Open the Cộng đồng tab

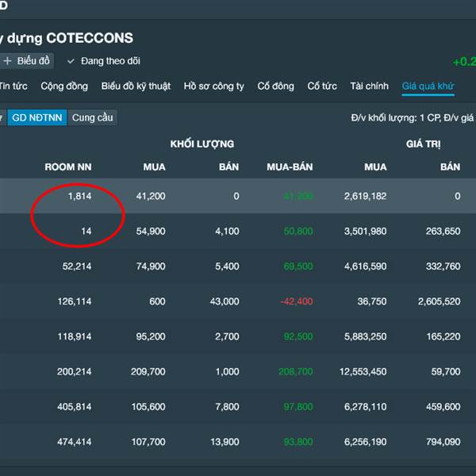[64, 86]
